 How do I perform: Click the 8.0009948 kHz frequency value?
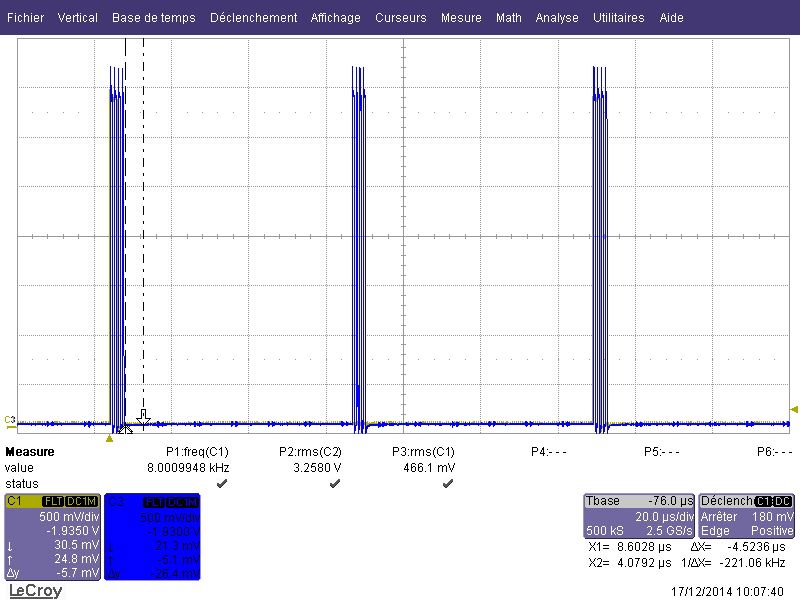(188, 468)
